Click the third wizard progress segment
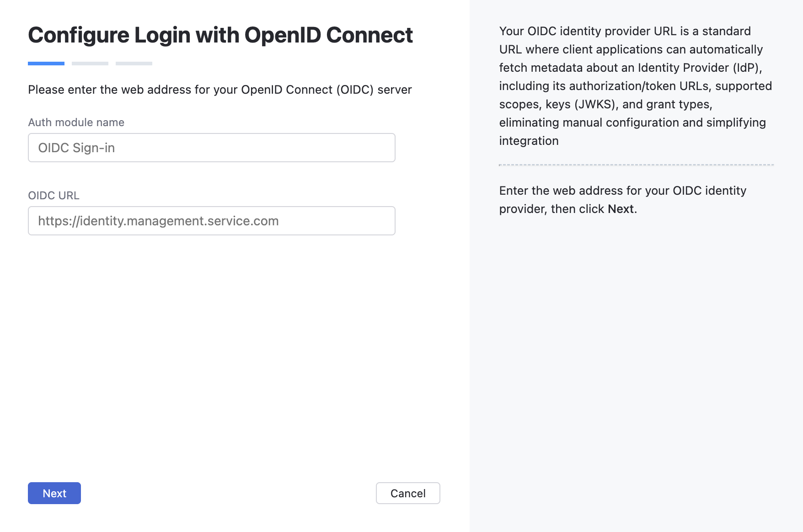 [x=134, y=63]
